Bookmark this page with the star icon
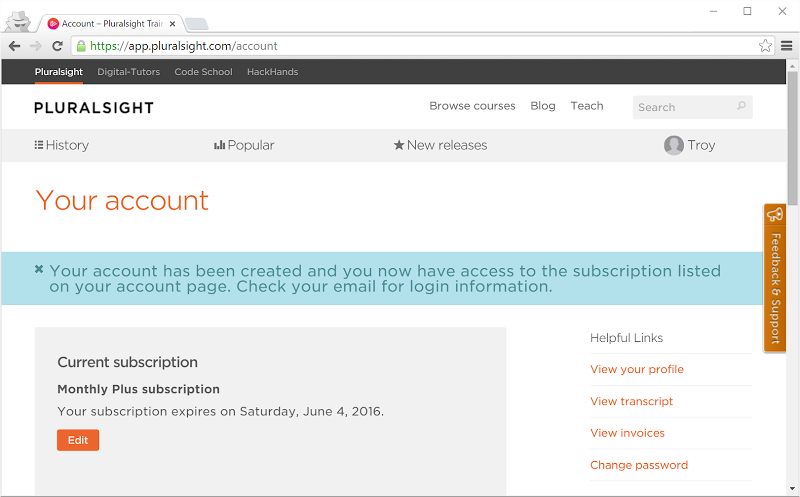This screenshot has width=800, height=497. [x=765, y=46]
